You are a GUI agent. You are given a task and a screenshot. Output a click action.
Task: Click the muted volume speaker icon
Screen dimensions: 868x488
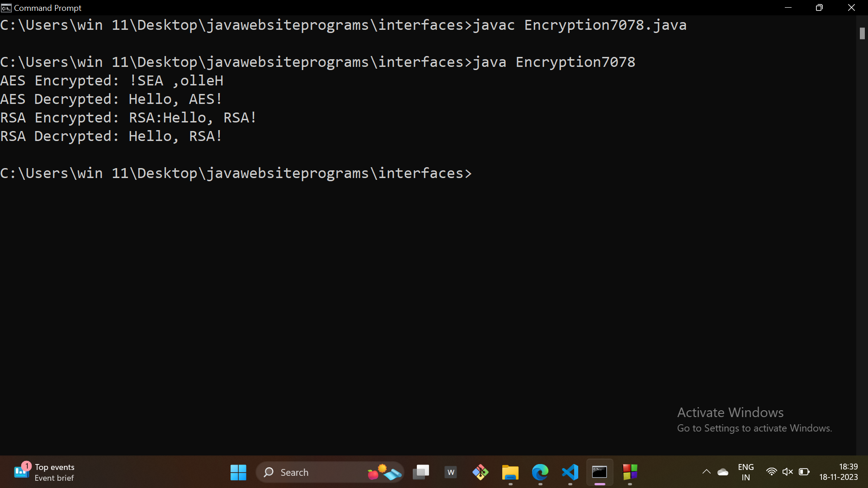[x=788, y=472]
